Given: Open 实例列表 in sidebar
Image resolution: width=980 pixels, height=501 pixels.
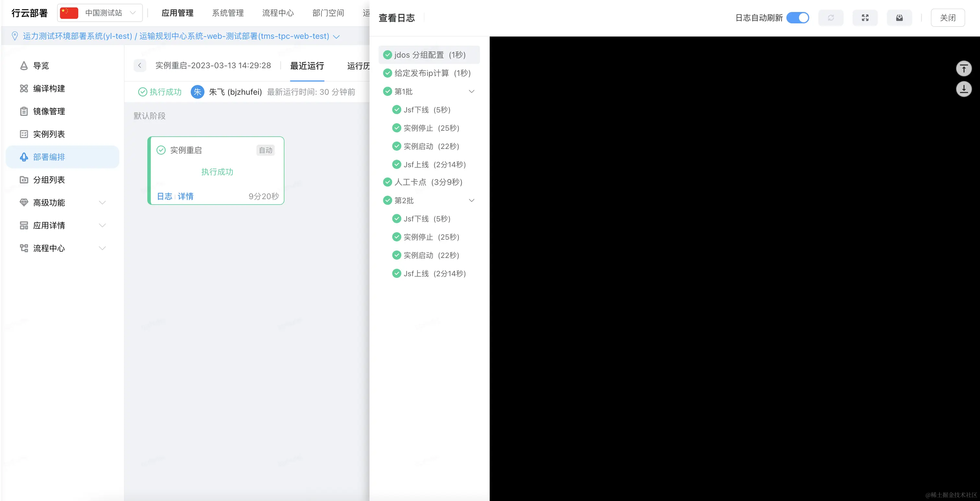Looking at the screenshot, I should (49, 134).
